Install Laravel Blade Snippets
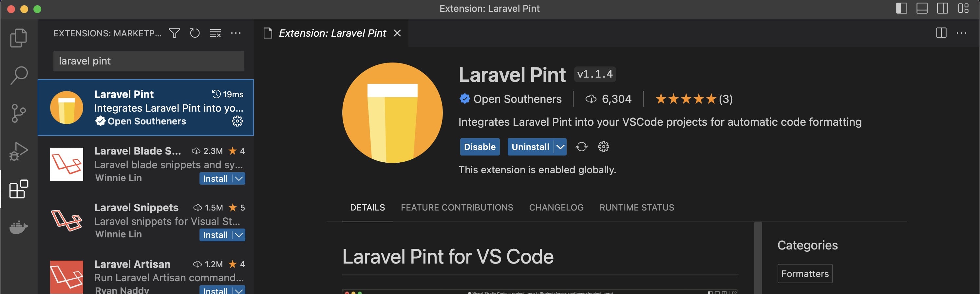The width and height of the screenshot is (980, 294). click(215, 178)
